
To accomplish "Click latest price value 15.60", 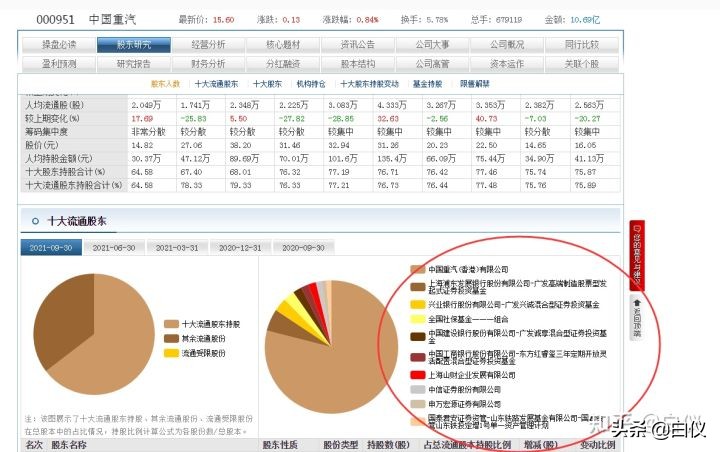I will click(224, 20).
